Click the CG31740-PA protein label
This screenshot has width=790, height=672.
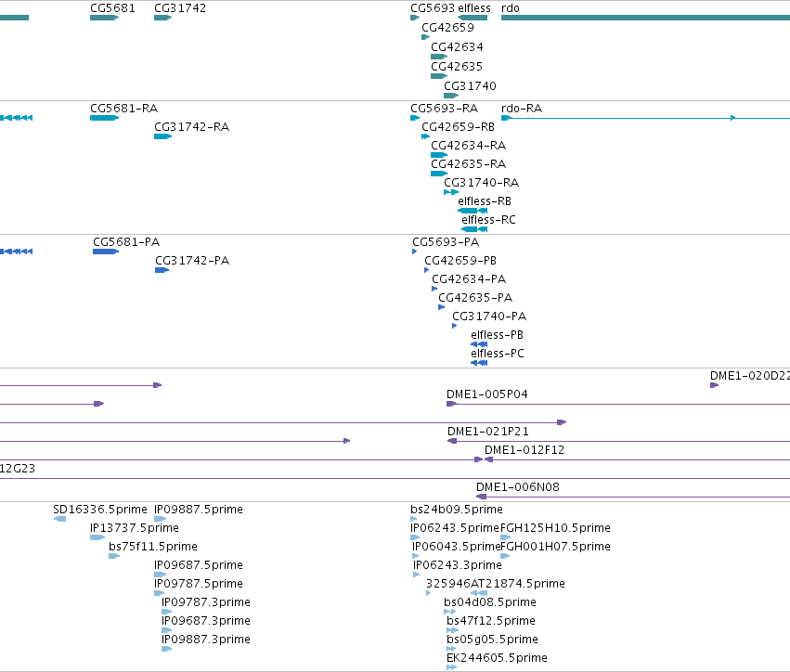(488, 317)
